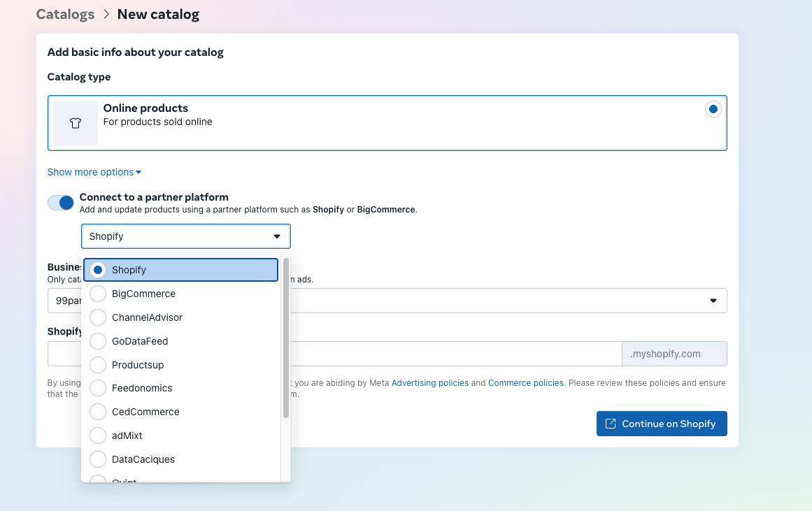Choose Productsup as partner platform
This screenshot has height=511, width=812.
pos(180,365)
